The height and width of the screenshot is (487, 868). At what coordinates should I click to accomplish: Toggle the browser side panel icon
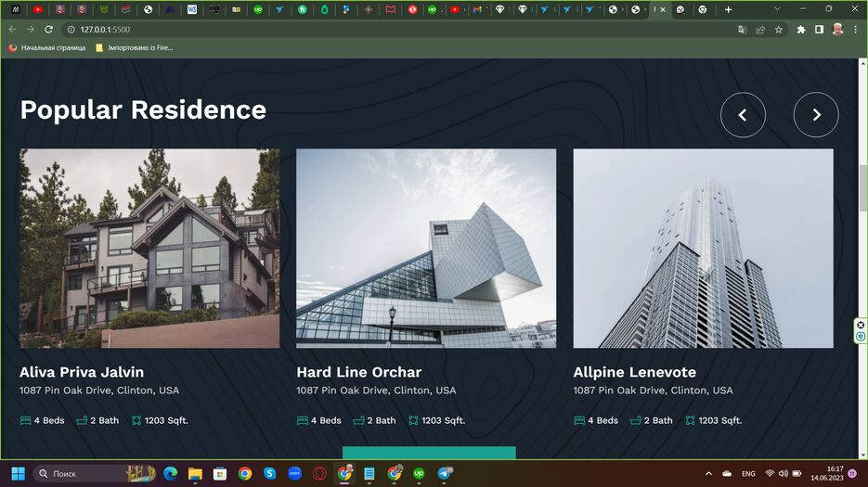click(820, 30)
